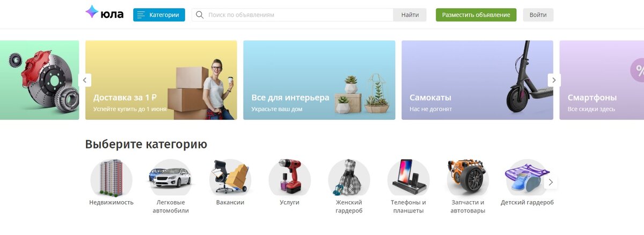The height and width of the screenshot is (235, 644).
Task: Open the Доставка за 1 ₽ banner
Action: (x=161, y=80)
